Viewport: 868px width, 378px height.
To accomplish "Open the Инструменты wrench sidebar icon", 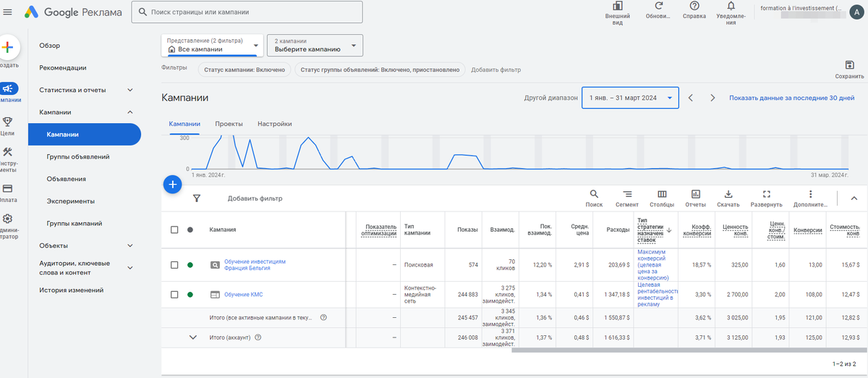I will [7, 152].
